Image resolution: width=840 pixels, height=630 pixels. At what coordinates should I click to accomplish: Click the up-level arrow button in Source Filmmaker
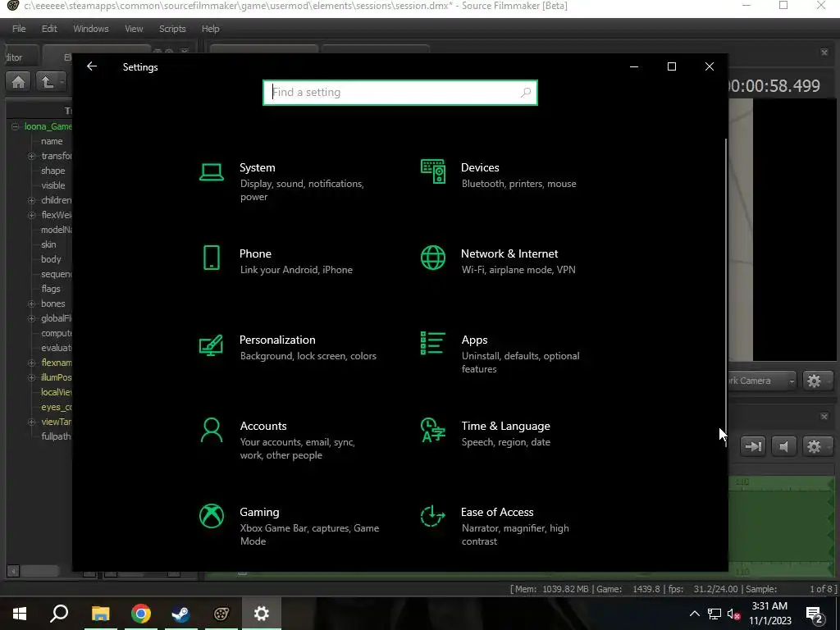(x=49, y=82)
